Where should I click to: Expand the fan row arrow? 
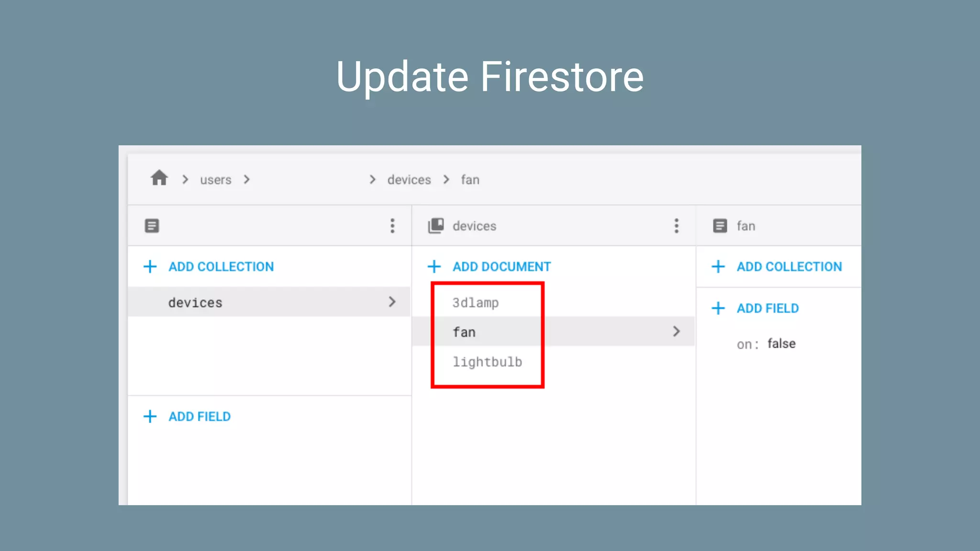pyautogui.click(x=676, y=331)
